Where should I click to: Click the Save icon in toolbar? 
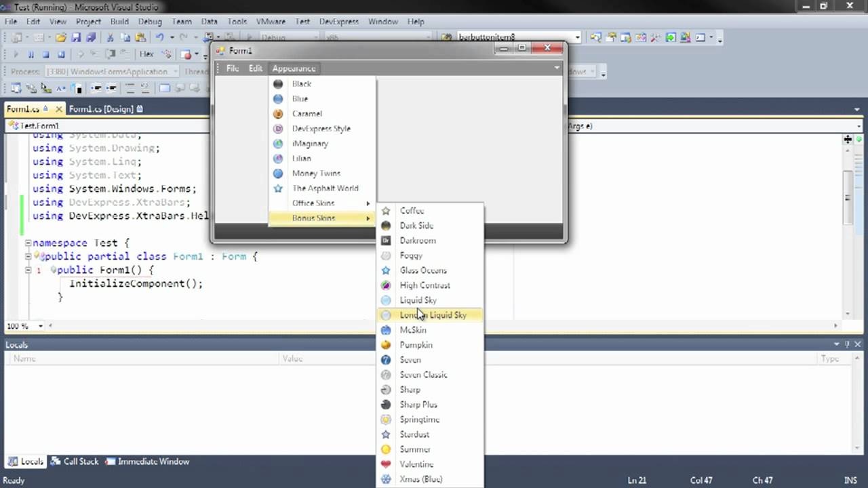(x=76, y=37)
